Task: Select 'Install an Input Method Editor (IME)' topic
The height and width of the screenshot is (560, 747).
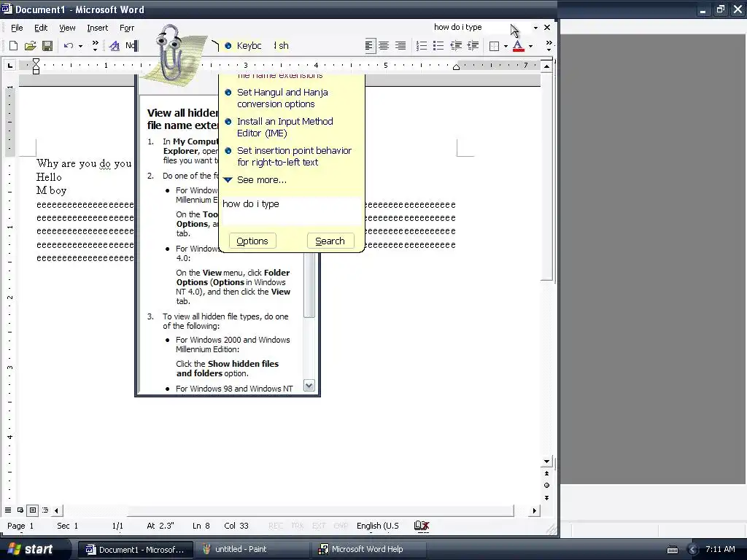Action: click(285, 127)
